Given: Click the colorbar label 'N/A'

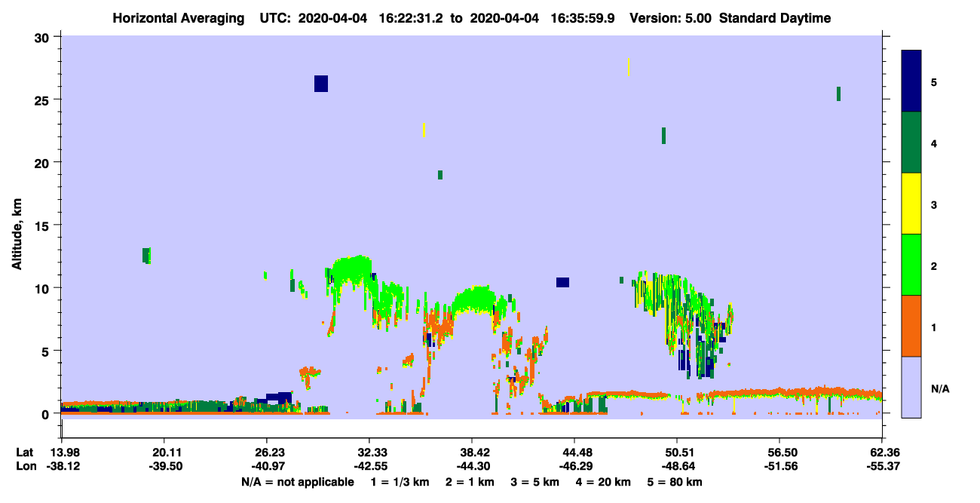Looking at the screenshot, I should coord(939,389).
